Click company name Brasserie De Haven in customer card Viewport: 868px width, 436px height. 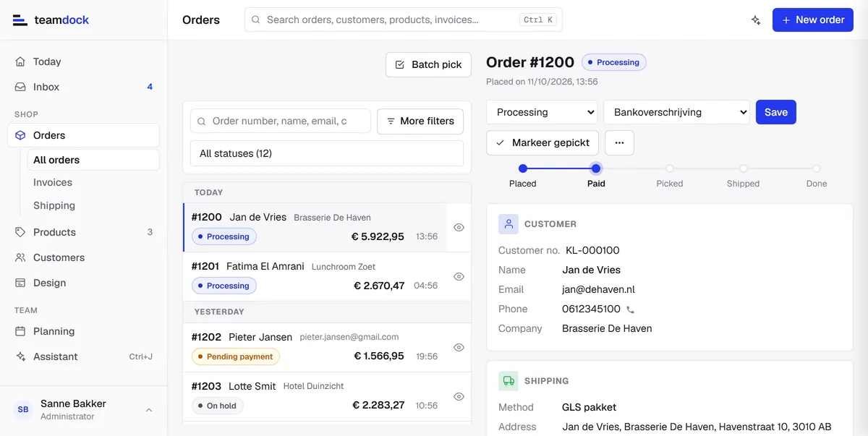607,328
